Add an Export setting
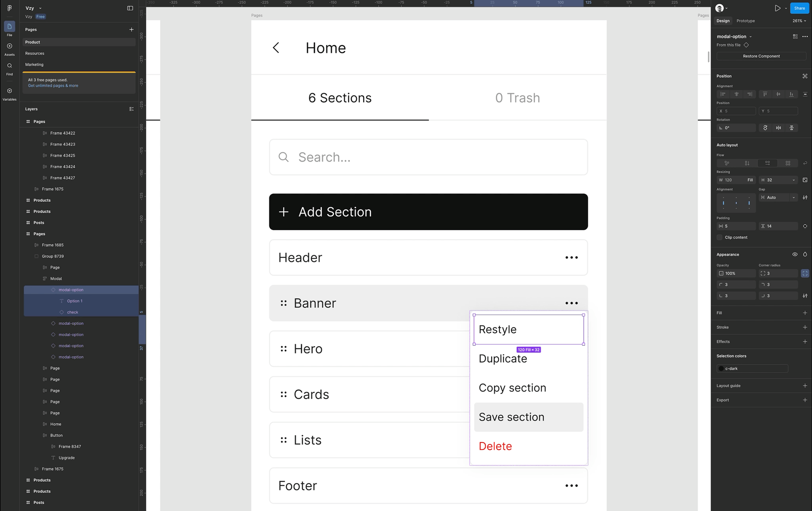 click(x=805, y=400)
